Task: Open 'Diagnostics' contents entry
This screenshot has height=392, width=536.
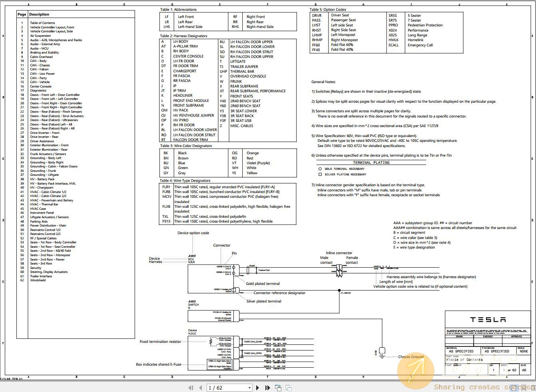Action: click(38, 90)
